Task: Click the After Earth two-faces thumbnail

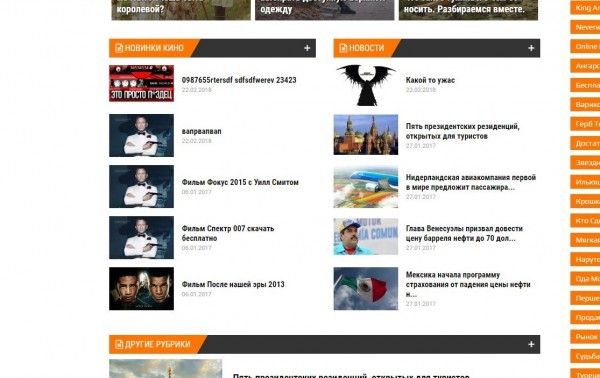Action: 141,288
